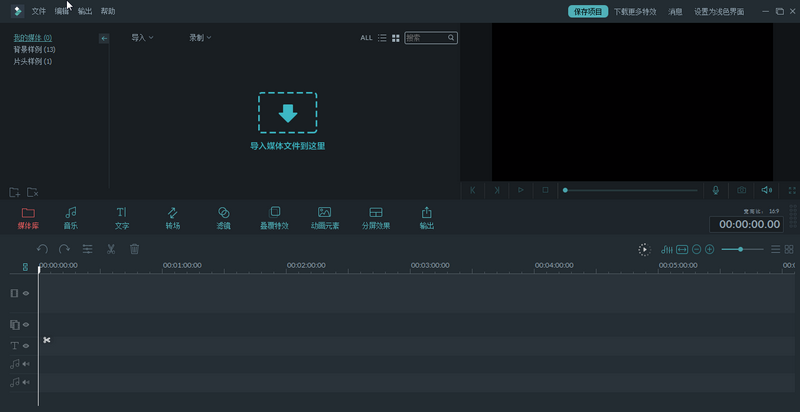Collapse the media folder sidebar with arrow button
800x412 pixels.
[104, 38]
